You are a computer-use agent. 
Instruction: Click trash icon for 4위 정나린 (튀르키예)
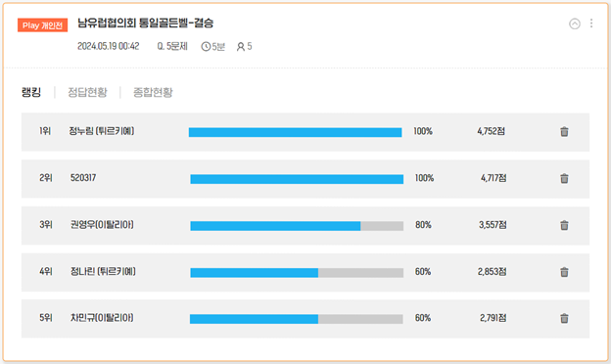click(564, 272)
